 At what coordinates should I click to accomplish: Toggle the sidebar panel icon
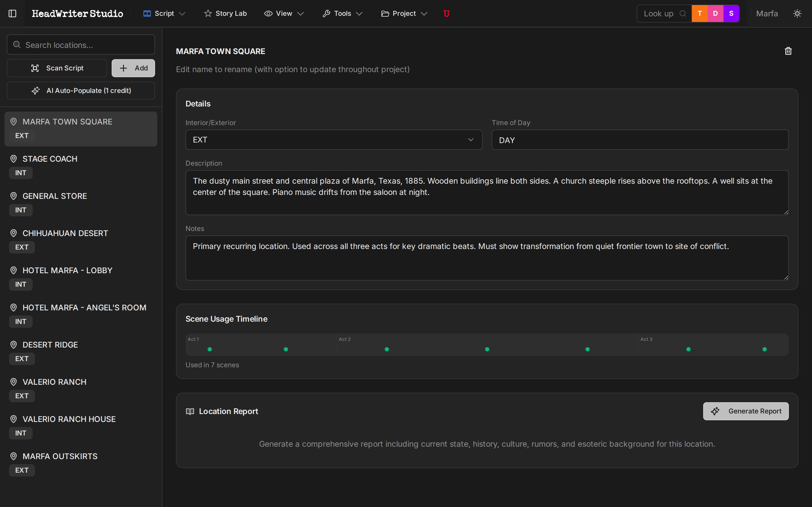12,14
